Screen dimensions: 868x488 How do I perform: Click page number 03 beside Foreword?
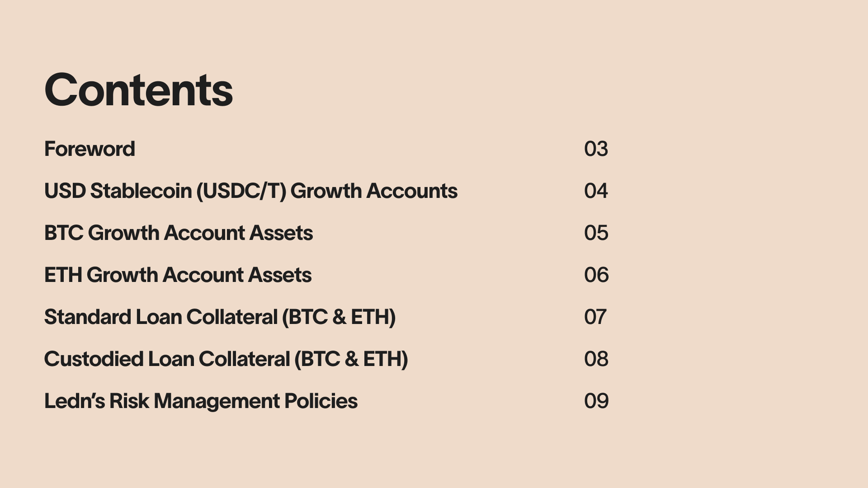click(596, 149)
